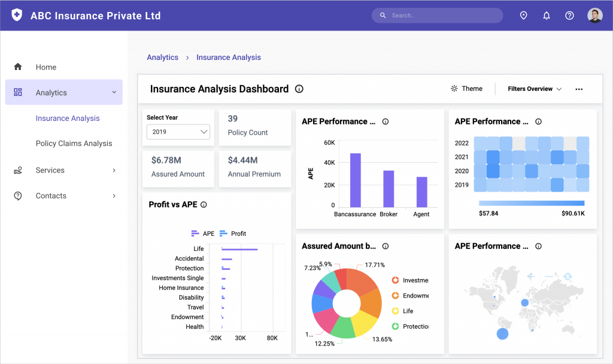This screenshot has height=364, width=613.
Task: Click the Home icon in the sidebar
Action: coord(18,67)
